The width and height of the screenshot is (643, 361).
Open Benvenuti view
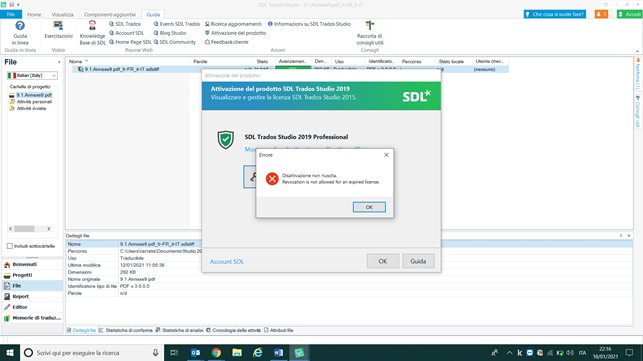pyautogui.click(x=32, y=265)
